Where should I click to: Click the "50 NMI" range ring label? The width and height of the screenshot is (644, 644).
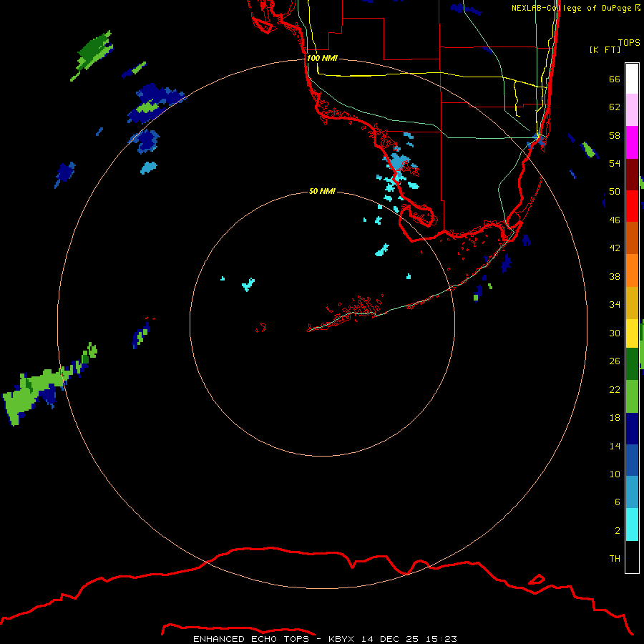point(322,191)
